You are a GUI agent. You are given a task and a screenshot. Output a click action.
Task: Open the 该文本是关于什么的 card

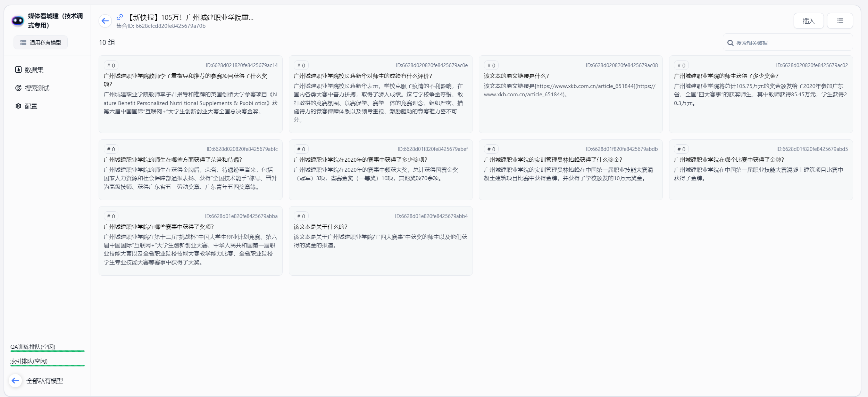coord(380,241)
